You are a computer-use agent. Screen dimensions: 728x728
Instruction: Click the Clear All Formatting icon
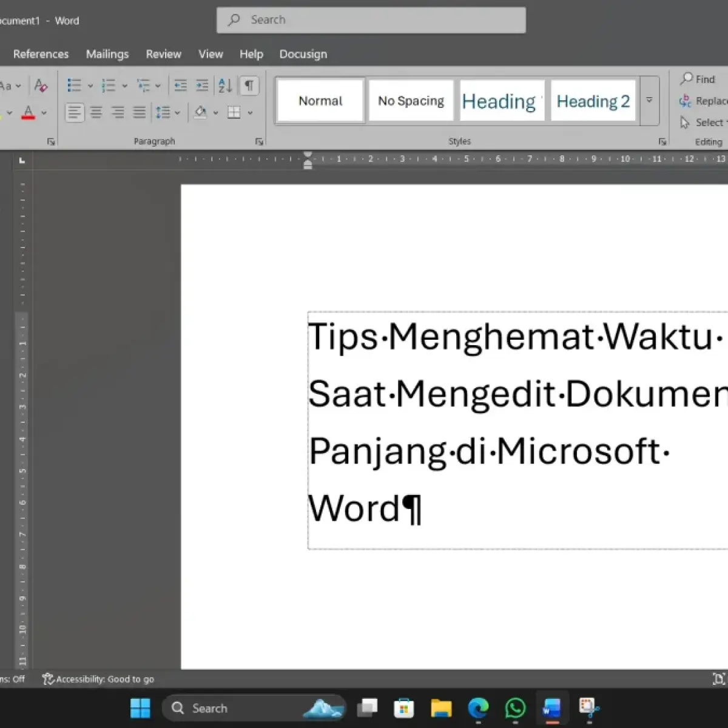click(x=41, y=86)
